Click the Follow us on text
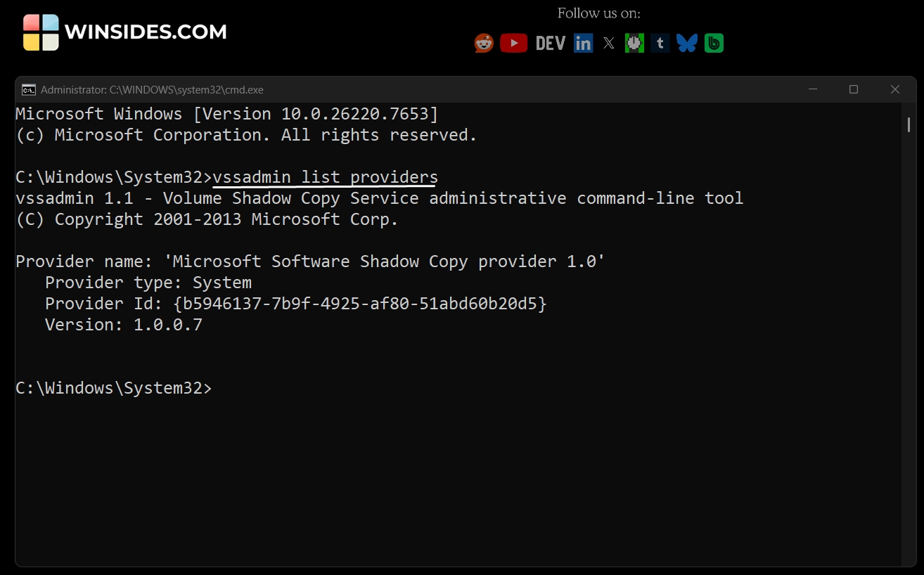This screenshot has width=924, height=575. coord(598,13)
